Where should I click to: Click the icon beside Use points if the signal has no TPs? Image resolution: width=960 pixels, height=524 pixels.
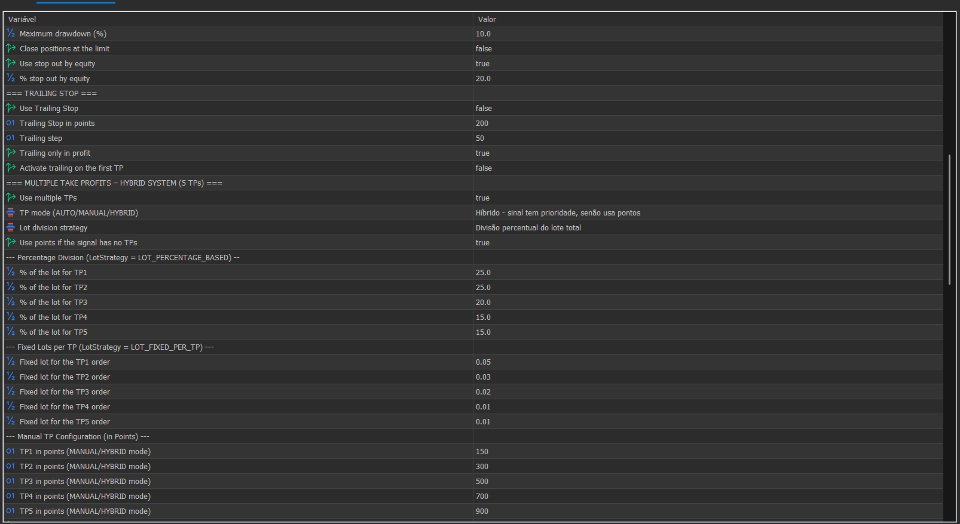(x=10, y=242)
